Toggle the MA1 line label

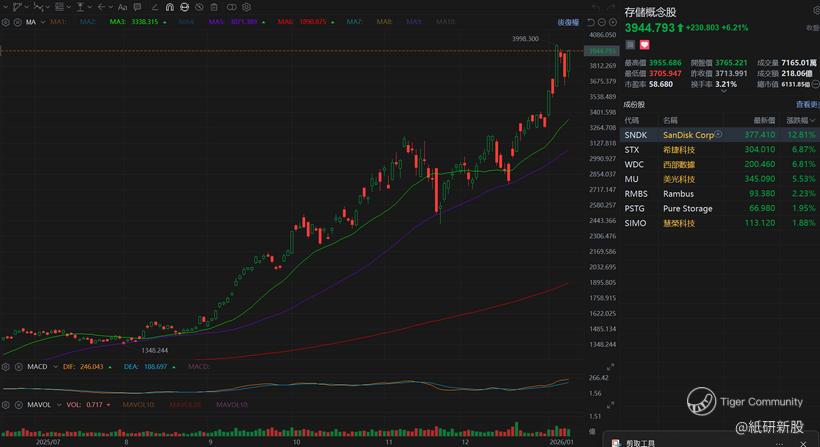click(x=58, y=22)
